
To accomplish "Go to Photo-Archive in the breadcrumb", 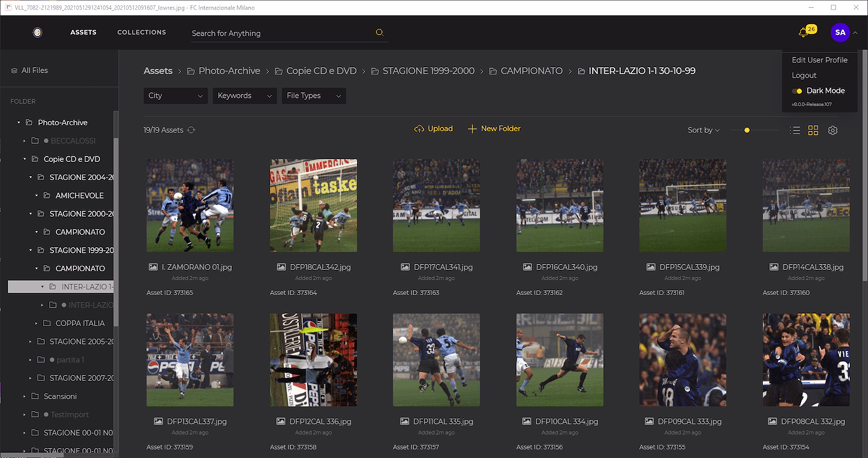I will 229,71.
